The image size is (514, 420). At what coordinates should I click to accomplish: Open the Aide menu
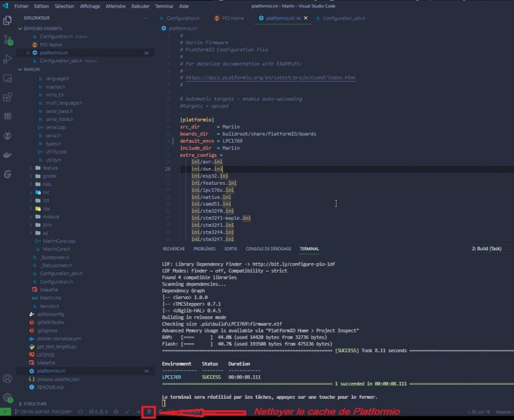point(184,6)
